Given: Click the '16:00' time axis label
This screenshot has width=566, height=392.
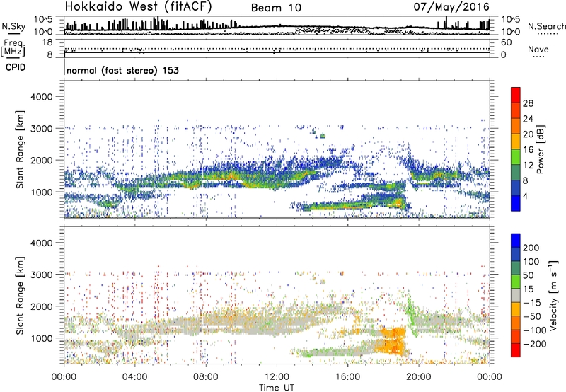Looking at the screenshot, I should [347, 377].
